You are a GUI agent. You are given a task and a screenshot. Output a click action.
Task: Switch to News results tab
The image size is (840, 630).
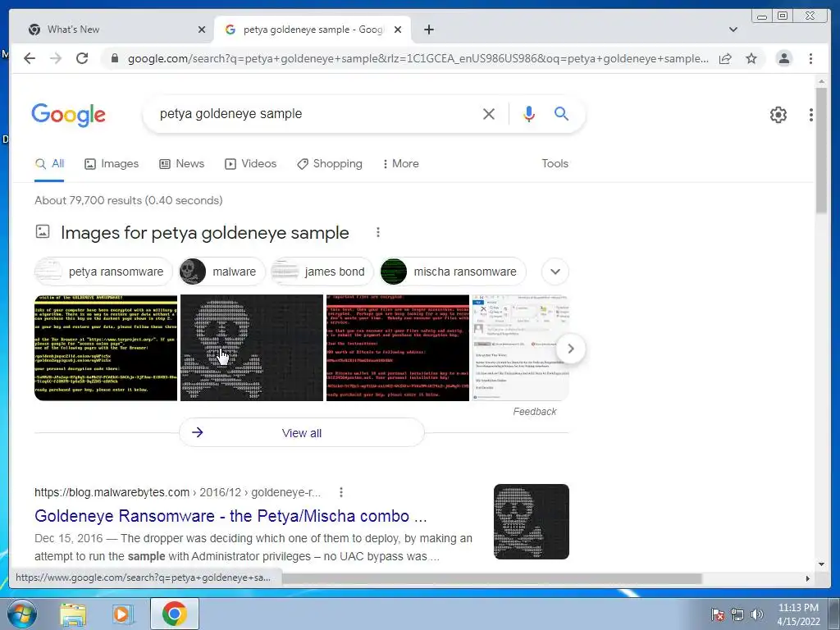pos(181,163)
